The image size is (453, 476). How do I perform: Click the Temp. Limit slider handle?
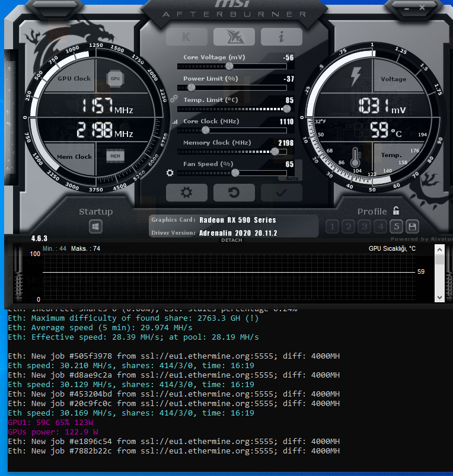(286, 108)
